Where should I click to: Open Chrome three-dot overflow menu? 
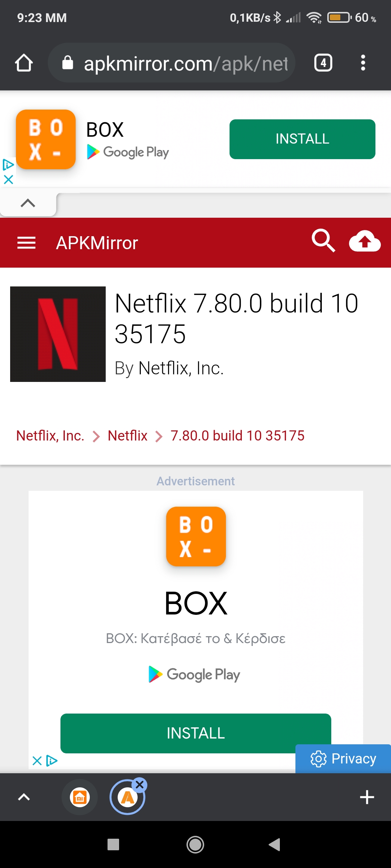click(363, 63)
